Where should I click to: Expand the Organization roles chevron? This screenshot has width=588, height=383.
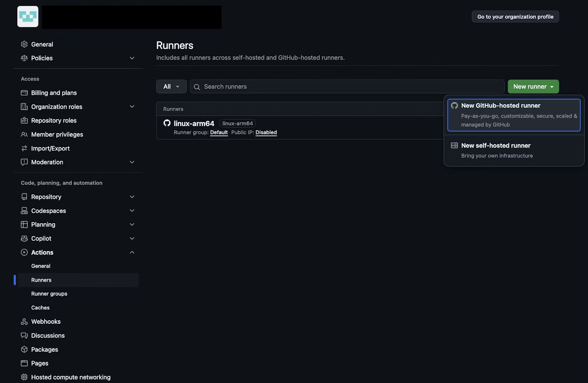(x=132, y=107)
